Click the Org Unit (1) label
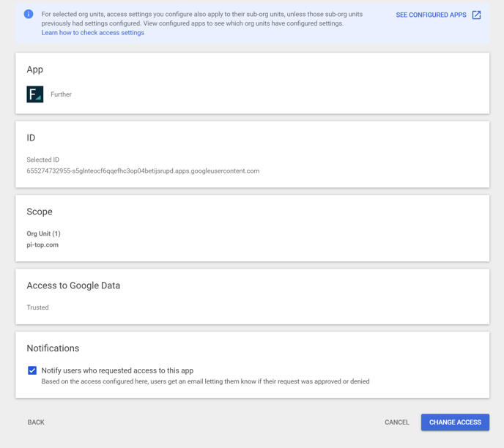The width and height of the screenshot is (504, 448). (43, 234)
